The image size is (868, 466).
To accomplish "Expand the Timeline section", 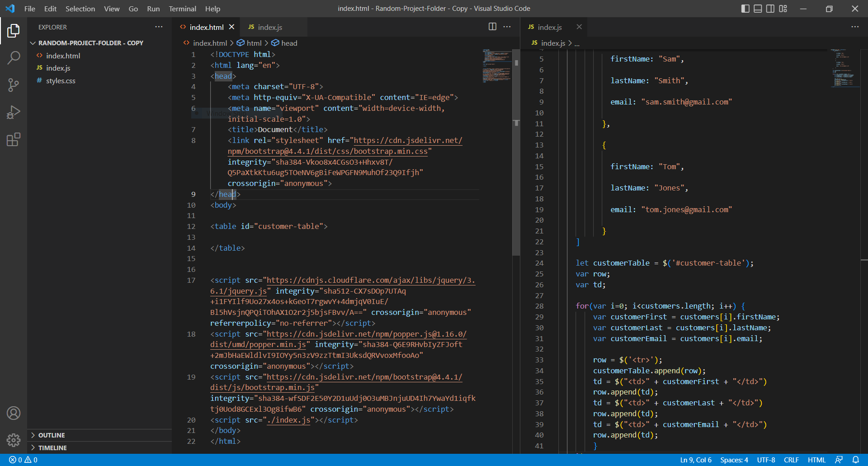I will (x=52, y=448).
